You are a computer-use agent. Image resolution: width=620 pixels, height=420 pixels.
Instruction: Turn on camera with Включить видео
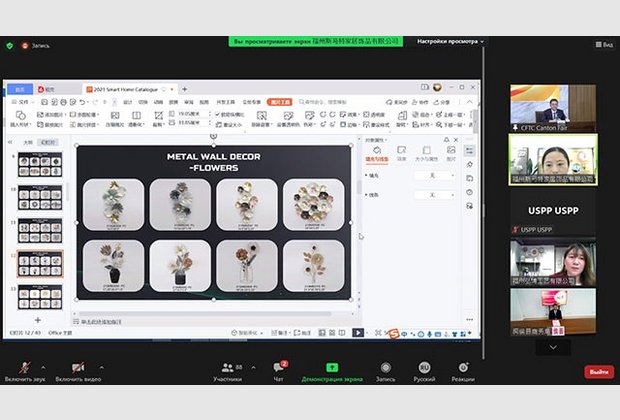point(78,369)
